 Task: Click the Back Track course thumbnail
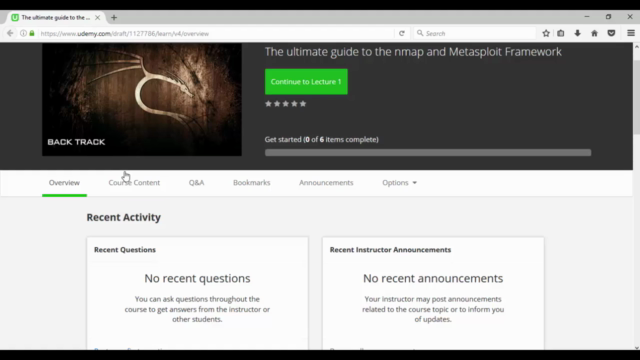point(142,100)
